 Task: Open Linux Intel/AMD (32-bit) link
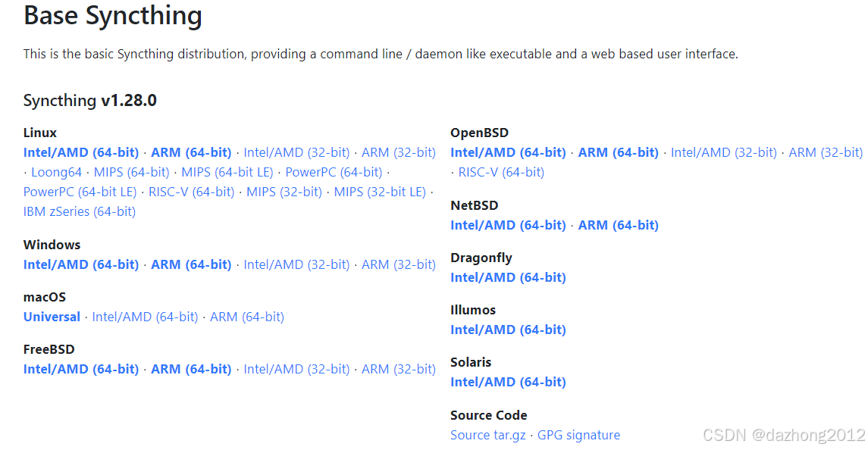[x=296, y=152]
